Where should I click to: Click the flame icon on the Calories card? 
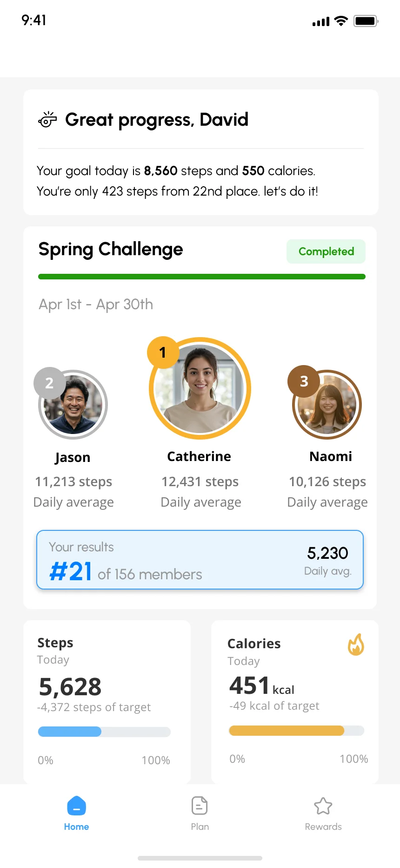coord(356,645)
